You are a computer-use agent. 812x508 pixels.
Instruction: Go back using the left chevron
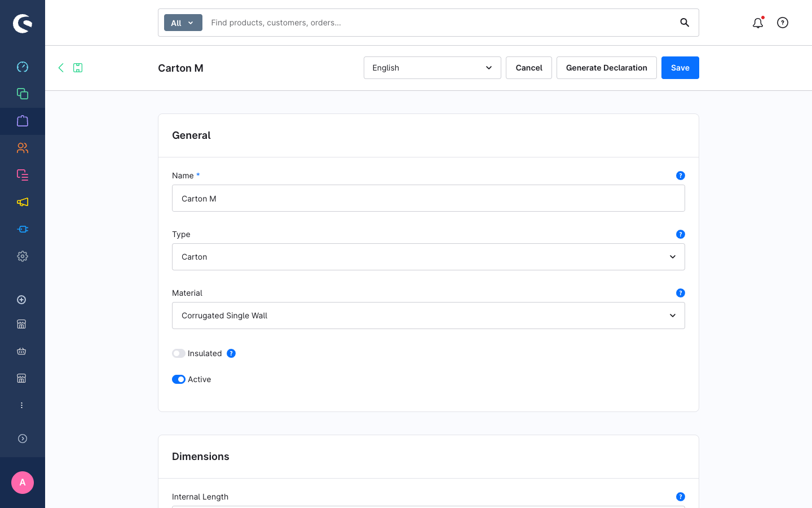tap(61, 68)
